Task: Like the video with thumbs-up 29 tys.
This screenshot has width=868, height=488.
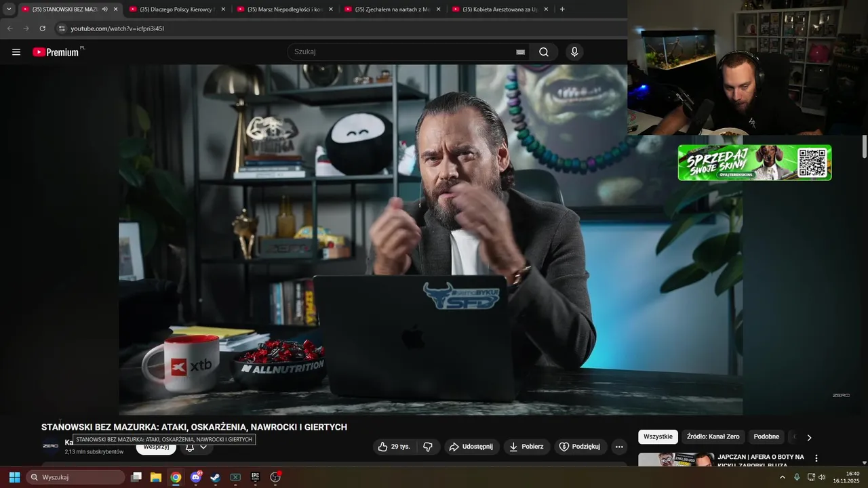Action: pos(394,447)
